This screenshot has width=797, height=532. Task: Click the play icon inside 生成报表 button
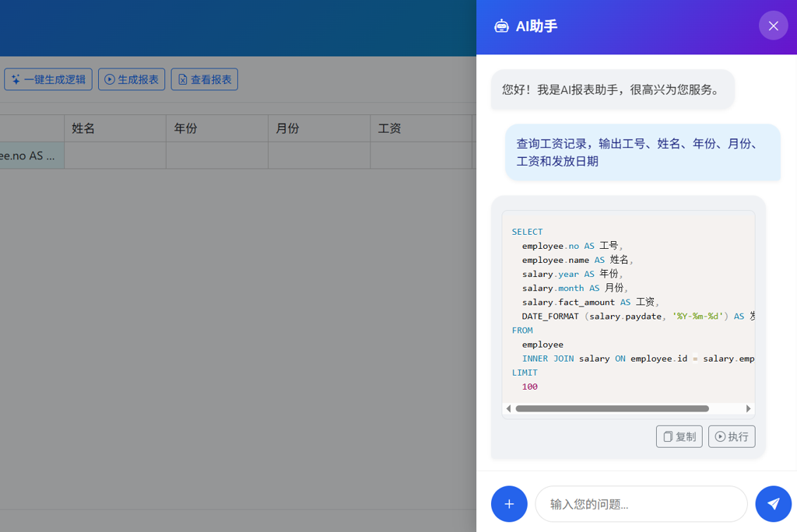tap(109, 79)
